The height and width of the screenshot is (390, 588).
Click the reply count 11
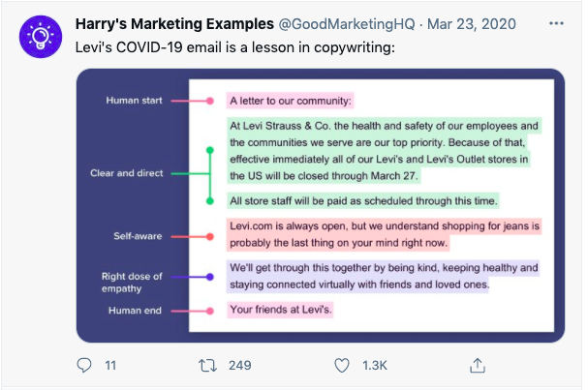tap(110, 366)
